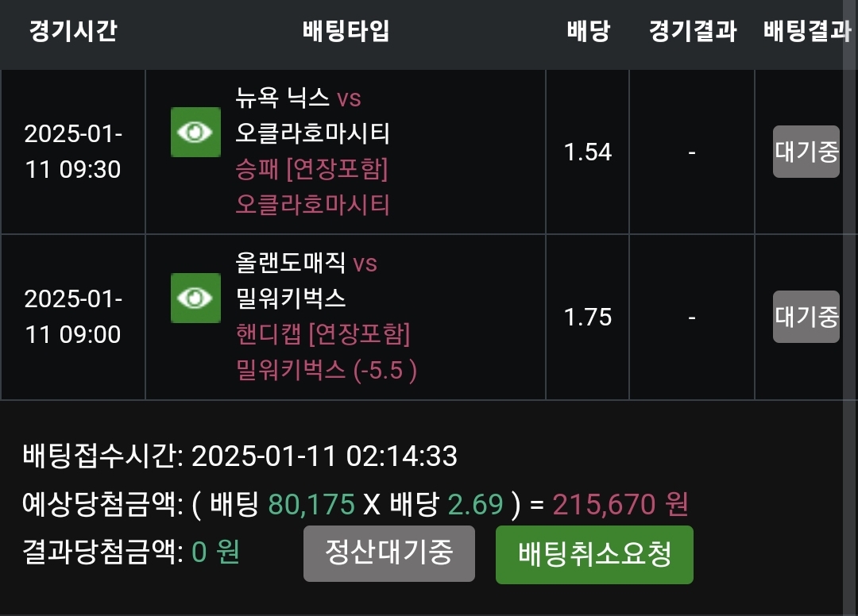Open the 뉴욕 닉스 vs 오클라호마시티 matchup

(312, 115)
